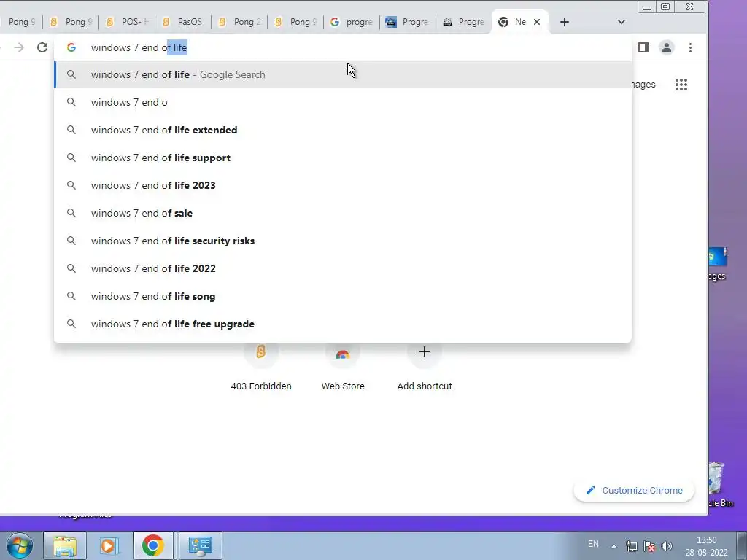Viewport: 747px width, 560px height.
Task: Open a new tab with plus icon
Action: pyautogui.click(x=565, y=22)
